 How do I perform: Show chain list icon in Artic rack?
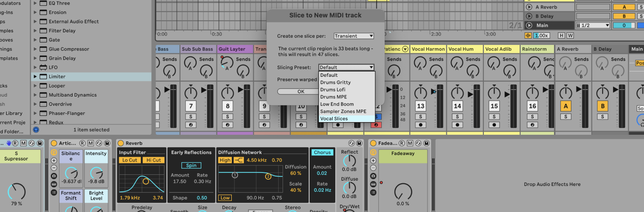(54, 192)
